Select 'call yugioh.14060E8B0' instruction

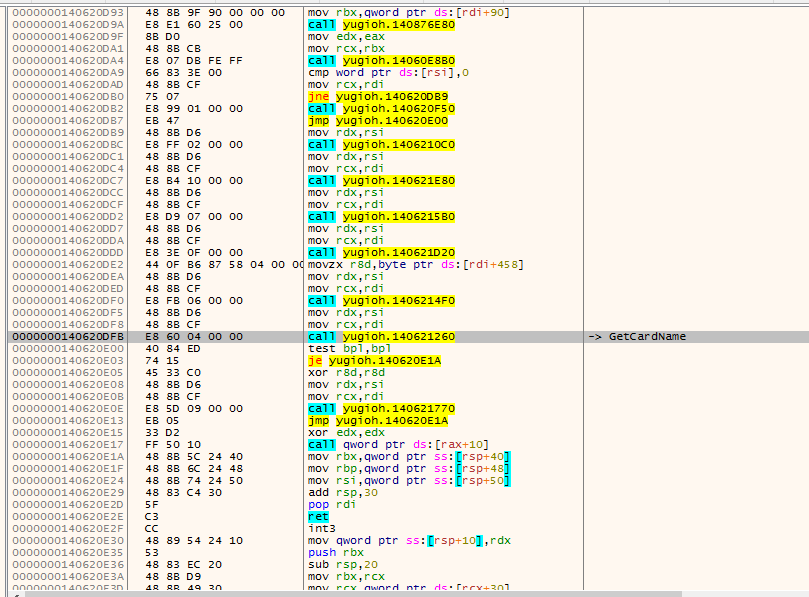(x=381, y=60)
